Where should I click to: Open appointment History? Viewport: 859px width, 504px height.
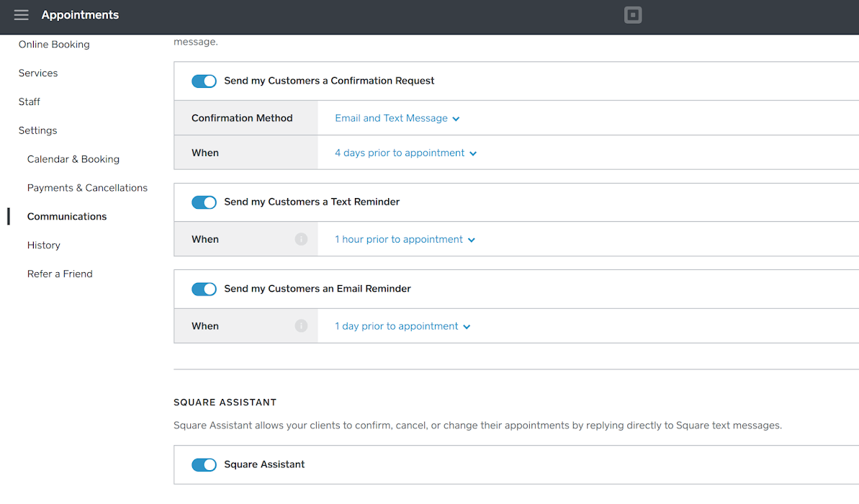43,245
